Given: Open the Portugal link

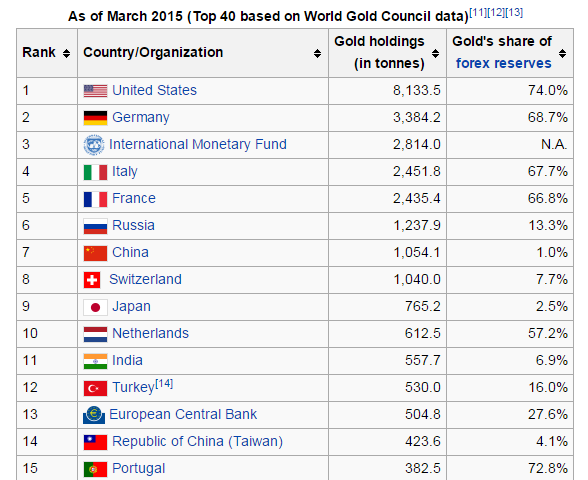Looking at the screenshot, I should pyautogui.click(x=138, y=468).
